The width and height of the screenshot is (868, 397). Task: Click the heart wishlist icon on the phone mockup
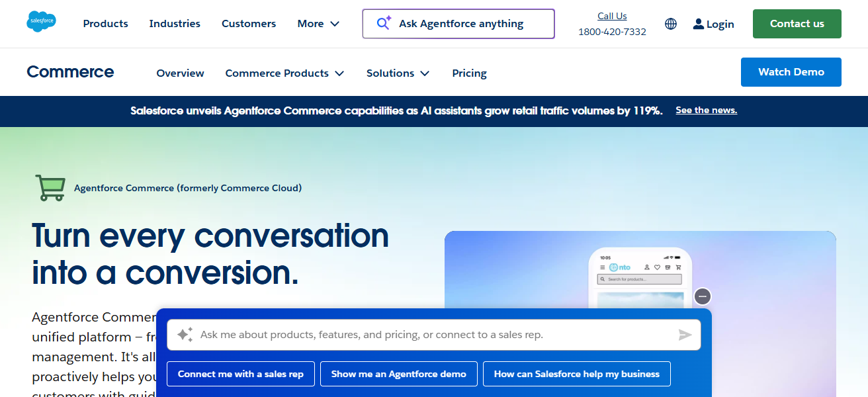pyautogui.click(x=658, y=267)
